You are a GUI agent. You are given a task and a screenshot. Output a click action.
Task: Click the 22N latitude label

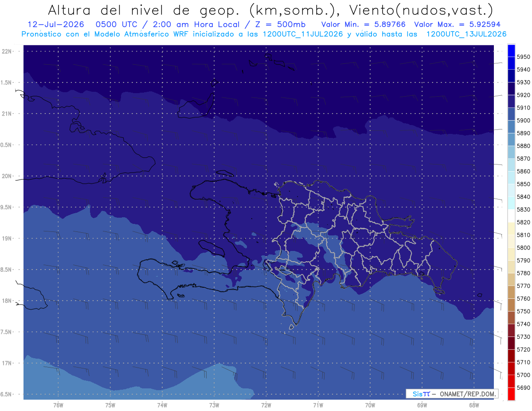coord(7,51)
